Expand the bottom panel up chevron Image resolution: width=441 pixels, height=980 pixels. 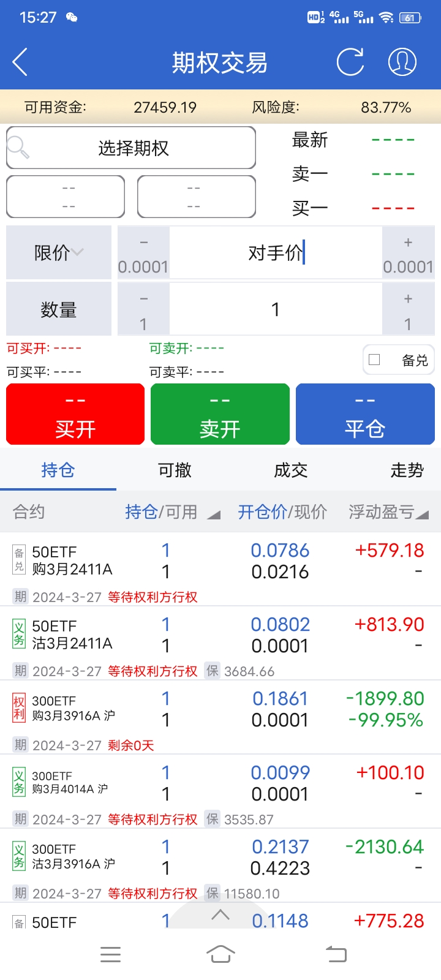pyautogui.click(x=220, y=916)
